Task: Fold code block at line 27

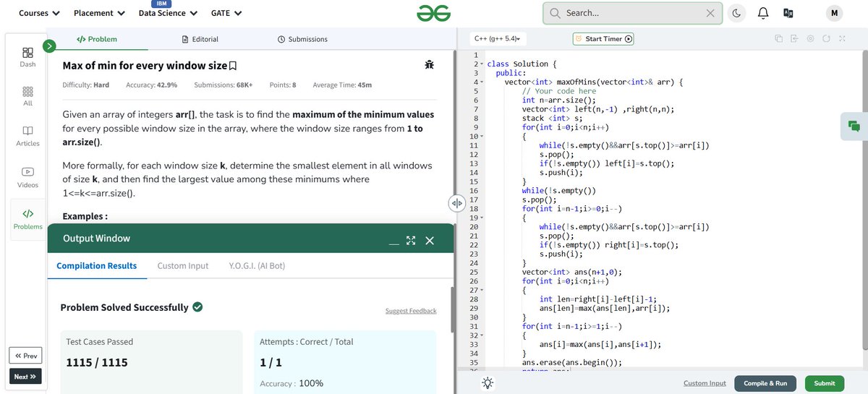Action: pos(482,290)
